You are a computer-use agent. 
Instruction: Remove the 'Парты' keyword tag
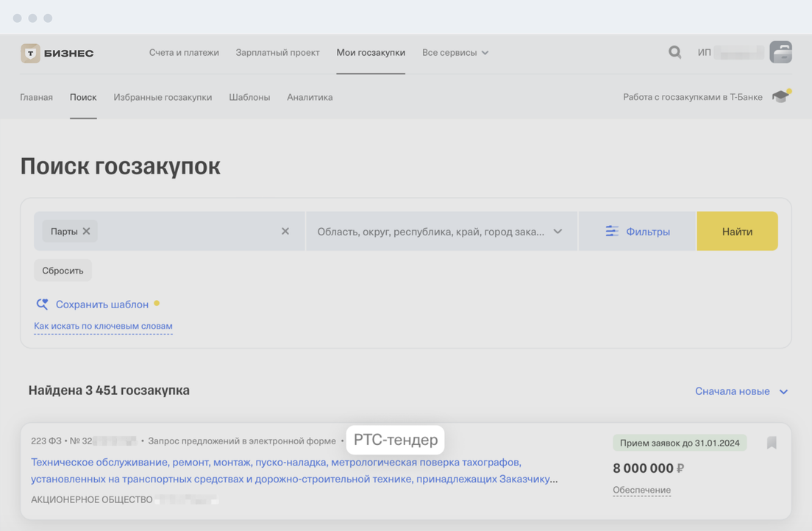(x=87, y=231)
